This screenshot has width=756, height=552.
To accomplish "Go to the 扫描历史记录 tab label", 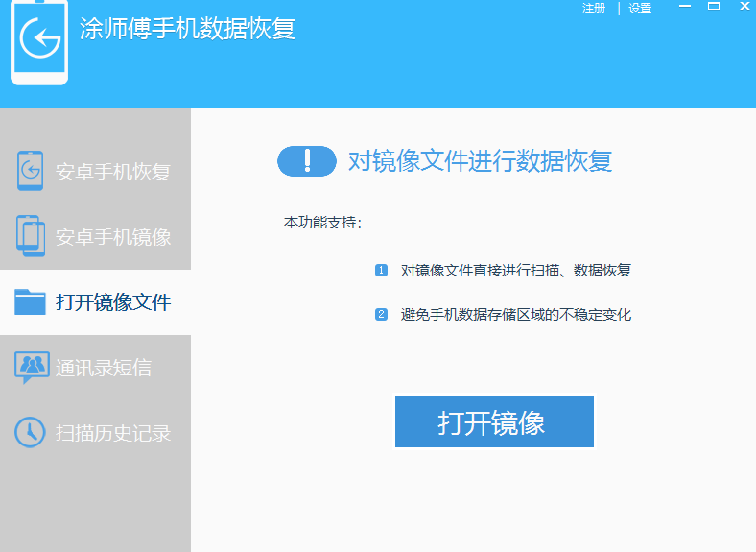I will pos(113,433).
